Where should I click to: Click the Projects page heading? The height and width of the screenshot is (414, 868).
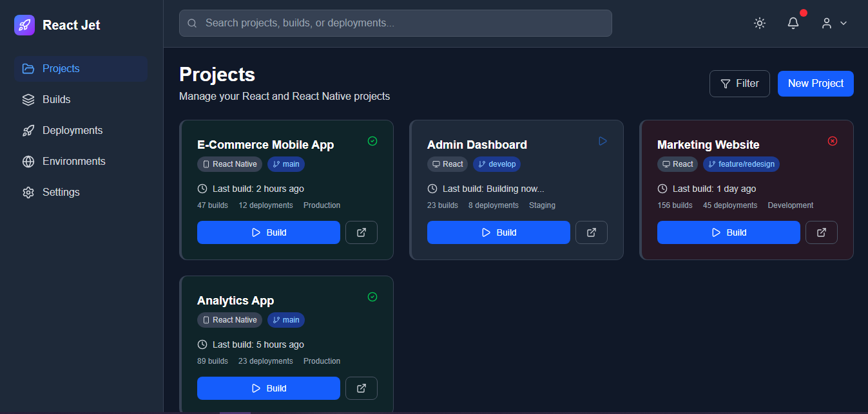coord(217,75)
